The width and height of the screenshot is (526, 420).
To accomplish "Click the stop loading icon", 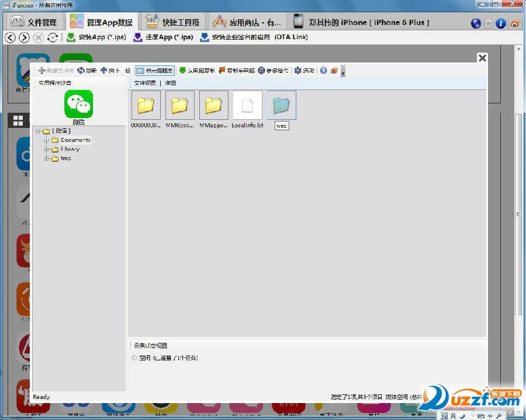I will (x=38, y=37).
